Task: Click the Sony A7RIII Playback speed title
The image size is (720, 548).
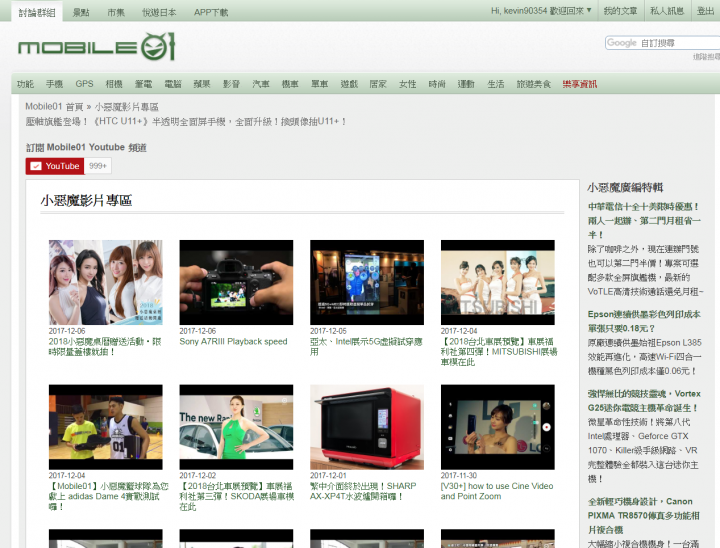Action: (233, 341)
